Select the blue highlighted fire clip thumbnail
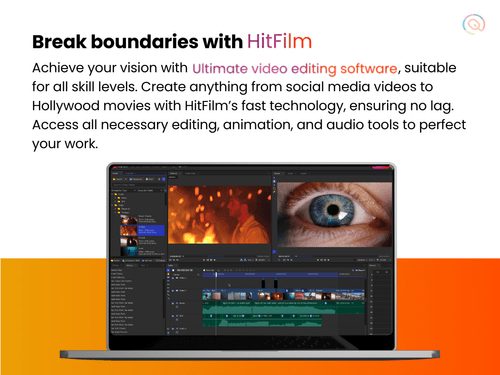Image resolution: width=500 pixels, height=375 pixels. (x=129, y=230)
